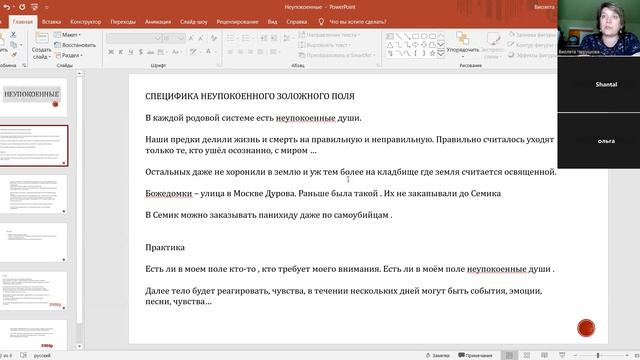The image size is (640, 360).
Task: Open the Конструктор tab
Action: [x=86, y=22]
